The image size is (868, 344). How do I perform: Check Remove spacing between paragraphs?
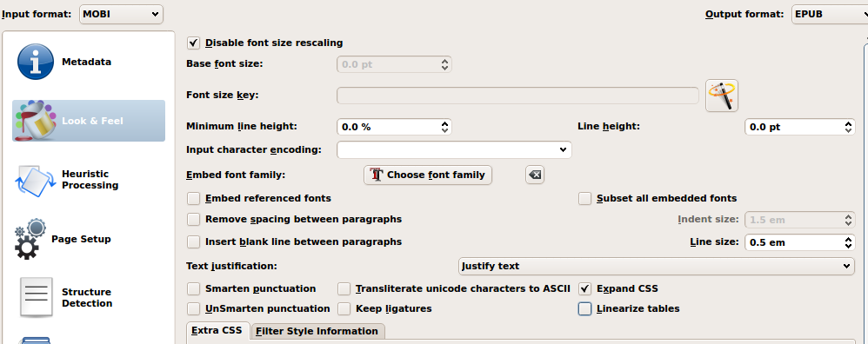[x=193, y=220]
